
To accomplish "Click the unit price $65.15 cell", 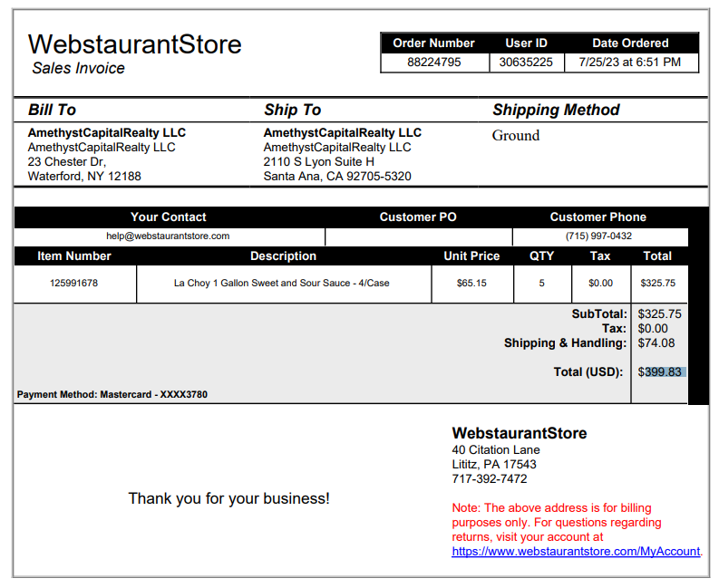I will pyautogui.click(x=471, y=284).
